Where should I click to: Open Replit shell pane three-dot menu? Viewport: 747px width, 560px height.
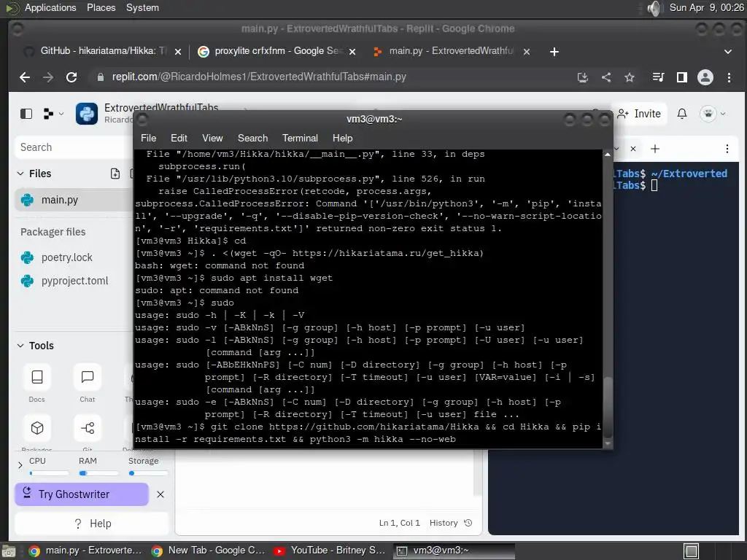[727, 149]
